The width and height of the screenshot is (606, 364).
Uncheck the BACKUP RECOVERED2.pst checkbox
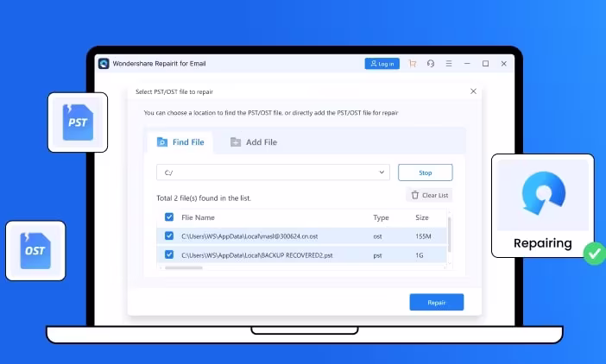[169, 254]
